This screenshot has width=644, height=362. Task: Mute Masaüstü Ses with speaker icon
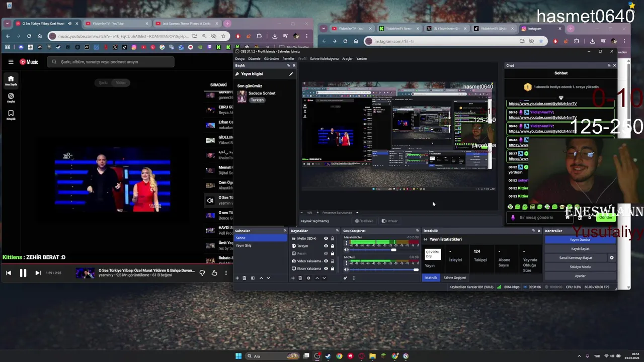346,249
